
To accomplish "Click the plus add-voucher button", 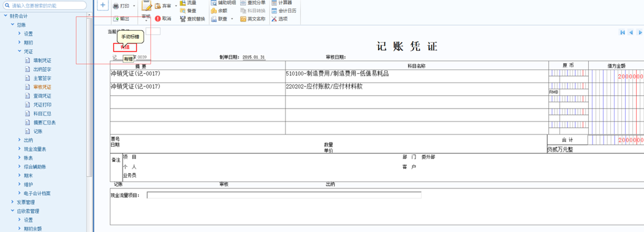I will pos(103,5).
